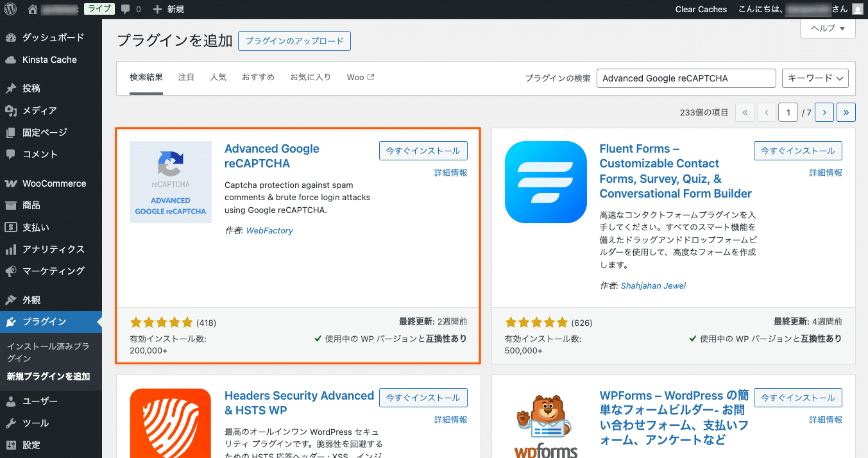Switch to the おすすめ tab

tap(258, 77)
